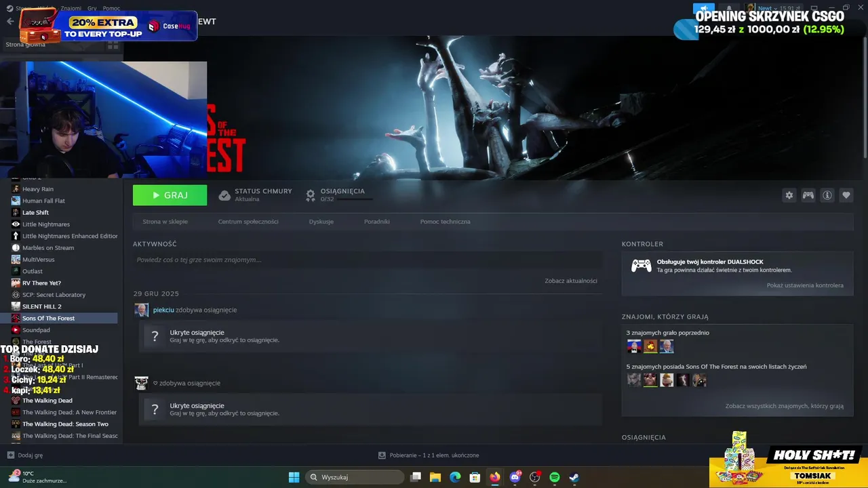Open Firefox from the taskbar
Image resolution: width=868 pixels, height=488 pixels.
495,477
